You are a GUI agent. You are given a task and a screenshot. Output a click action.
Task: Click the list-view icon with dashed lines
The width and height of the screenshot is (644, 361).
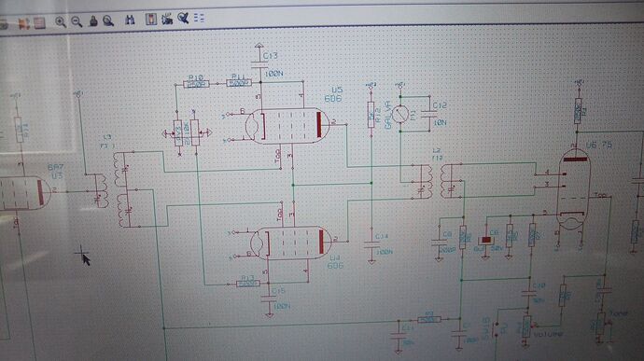tap(199, 17)
